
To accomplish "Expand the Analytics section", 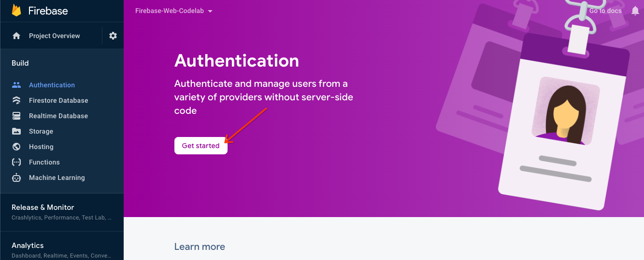I will tap(28, 246).
